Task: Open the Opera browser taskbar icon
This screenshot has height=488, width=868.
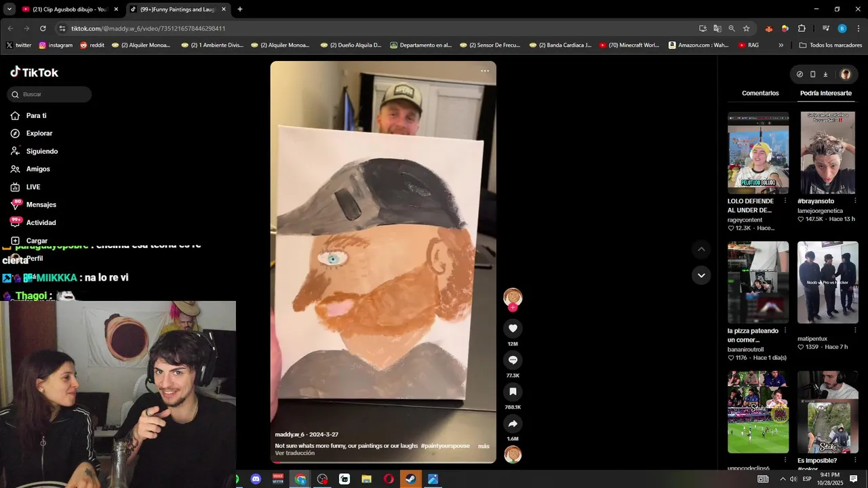Action: [389, 479]
